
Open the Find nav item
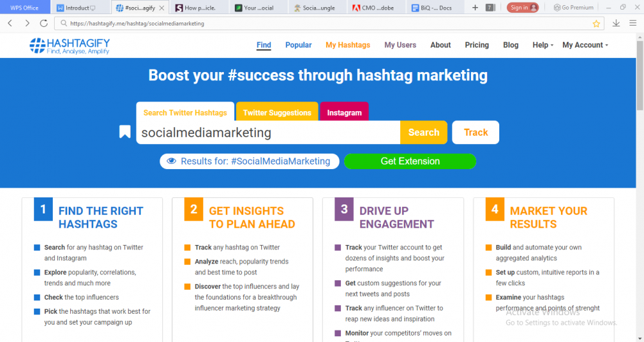[x=264, y=45]
